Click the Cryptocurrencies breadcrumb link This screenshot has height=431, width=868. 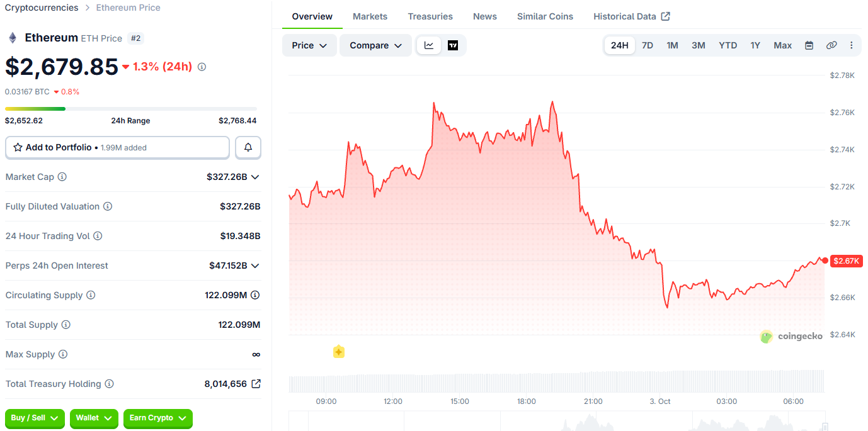42,8
